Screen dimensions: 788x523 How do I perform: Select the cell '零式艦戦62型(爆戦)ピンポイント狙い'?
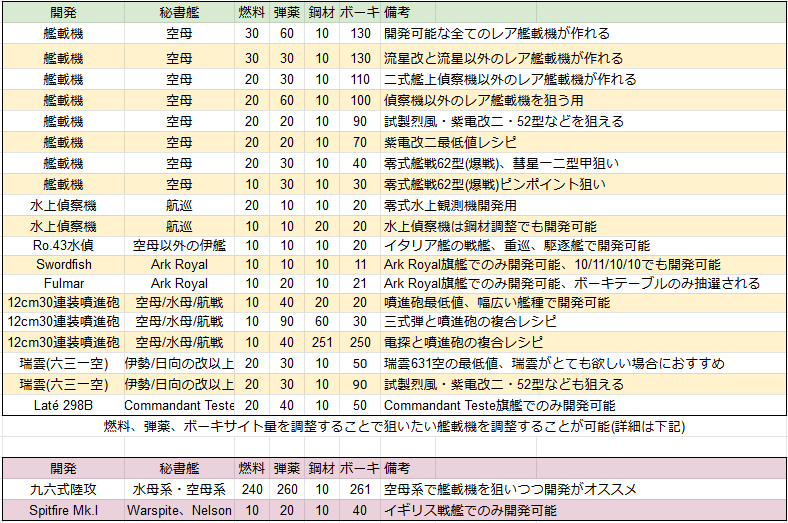click(495, 185)
